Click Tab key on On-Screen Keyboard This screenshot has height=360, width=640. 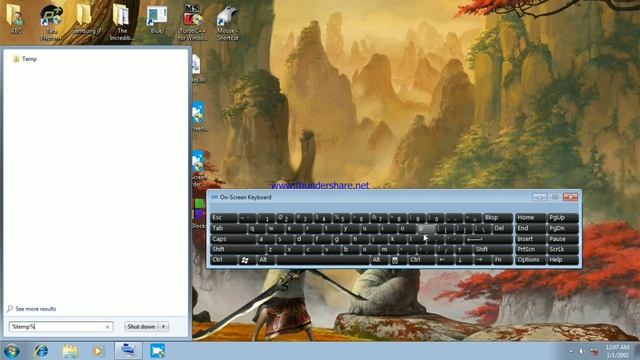coord(228,229)
